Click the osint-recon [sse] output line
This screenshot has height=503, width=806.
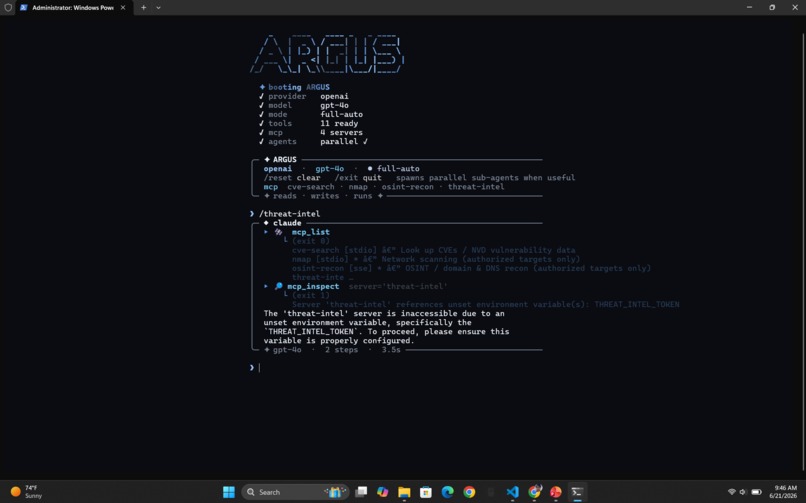[471, 268]
